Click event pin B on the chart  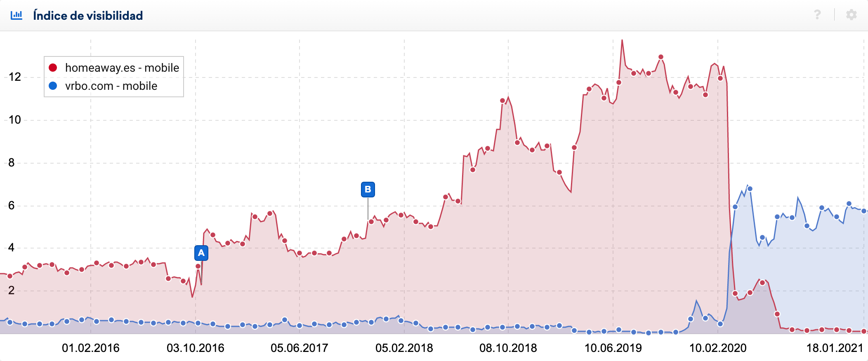coord(368,190)
